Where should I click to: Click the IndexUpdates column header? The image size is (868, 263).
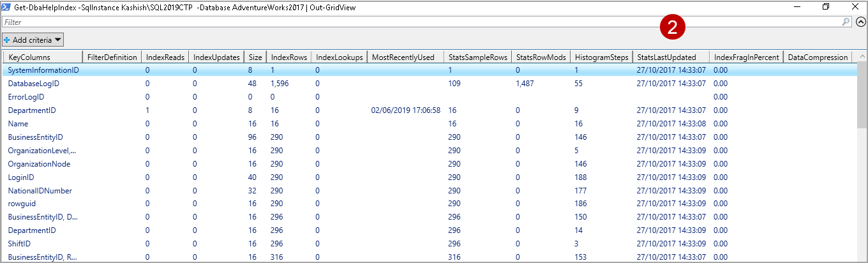point(216,57)
